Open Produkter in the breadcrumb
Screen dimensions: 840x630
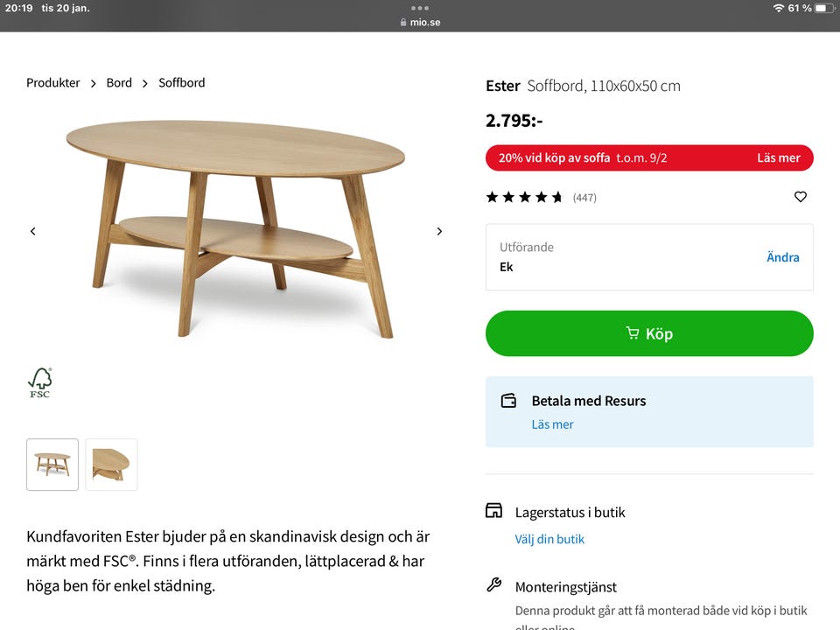52,82
